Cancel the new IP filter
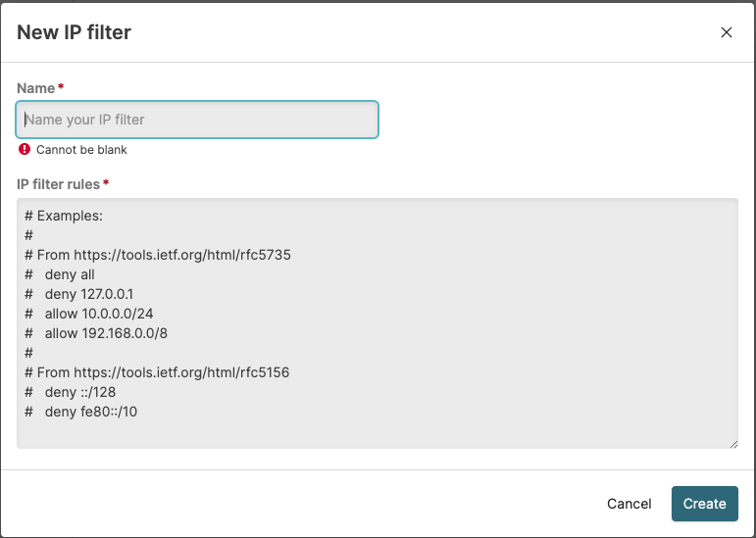Image resolution: width=756 pixels, height=538 pixels. tap(629, 504)
